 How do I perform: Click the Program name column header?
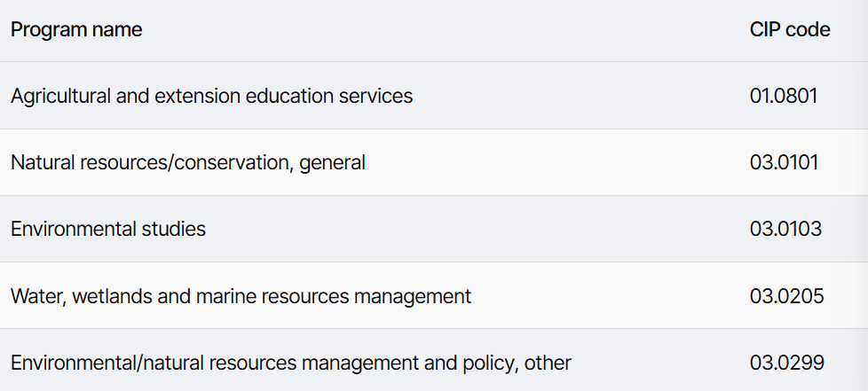[76, 29]
